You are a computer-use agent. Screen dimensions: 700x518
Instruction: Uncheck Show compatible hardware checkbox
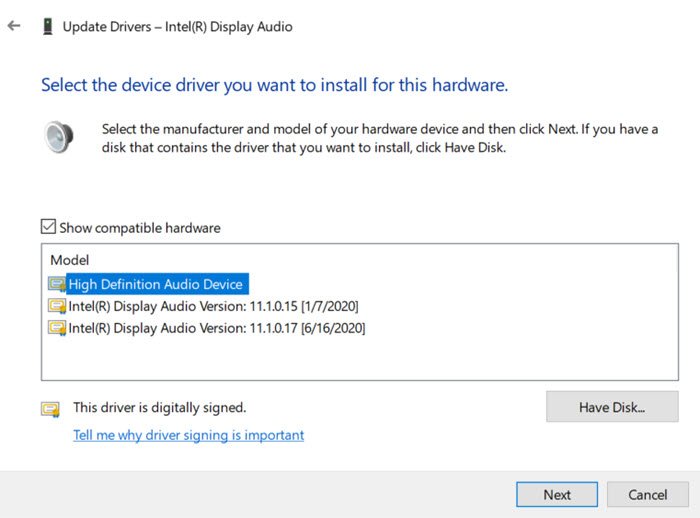[x=48, y=227]
